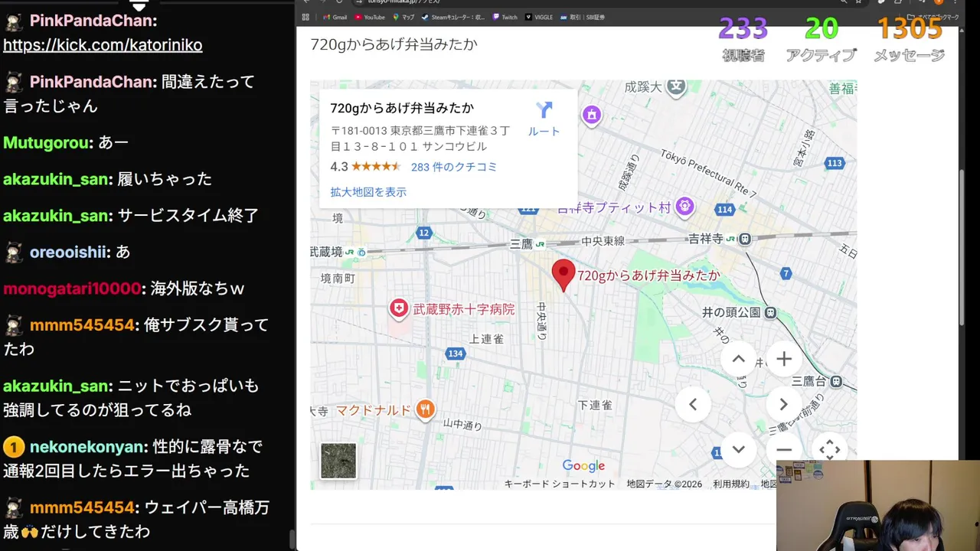980x551 pixels.
Task: Toggle fullscreen map view
Action: tap(829, 449)
